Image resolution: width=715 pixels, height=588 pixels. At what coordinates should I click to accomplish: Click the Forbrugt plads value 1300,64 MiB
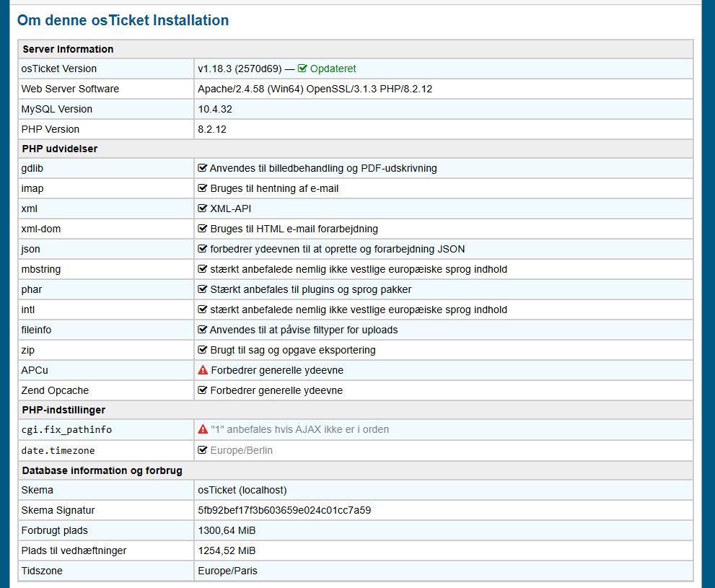tap(227, 530)
